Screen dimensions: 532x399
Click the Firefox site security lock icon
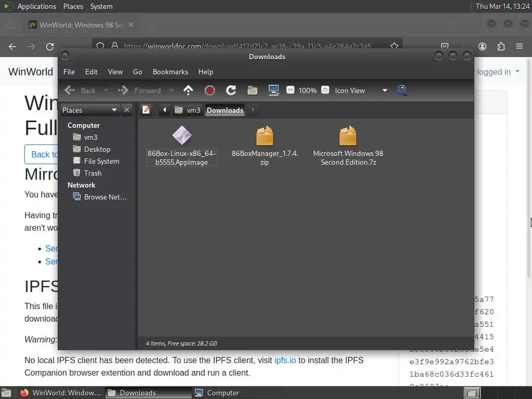point(115,46)
